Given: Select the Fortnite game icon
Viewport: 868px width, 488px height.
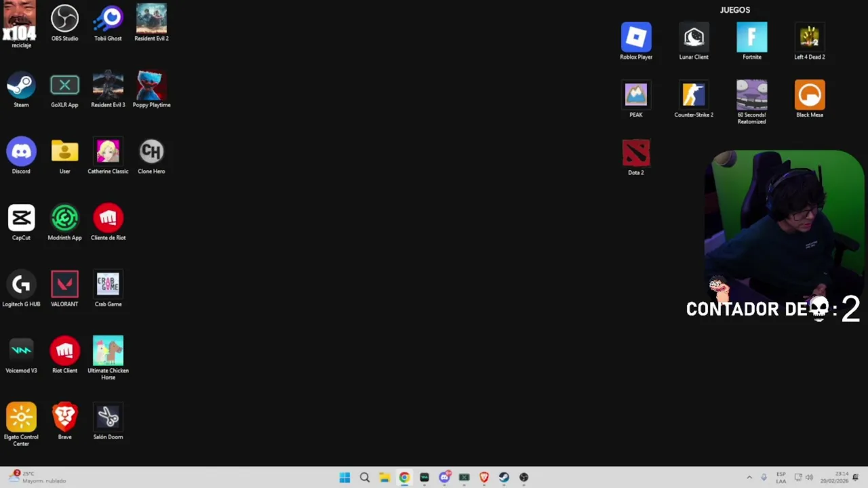Looking at the screenshot, I should pyautogui.click(x=751, y=41).
